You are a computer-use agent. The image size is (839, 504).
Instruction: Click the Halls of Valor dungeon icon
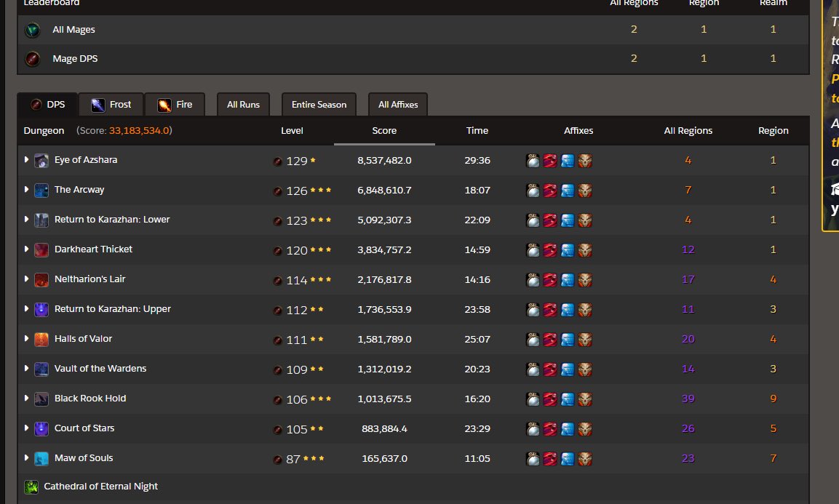point(41,340)
